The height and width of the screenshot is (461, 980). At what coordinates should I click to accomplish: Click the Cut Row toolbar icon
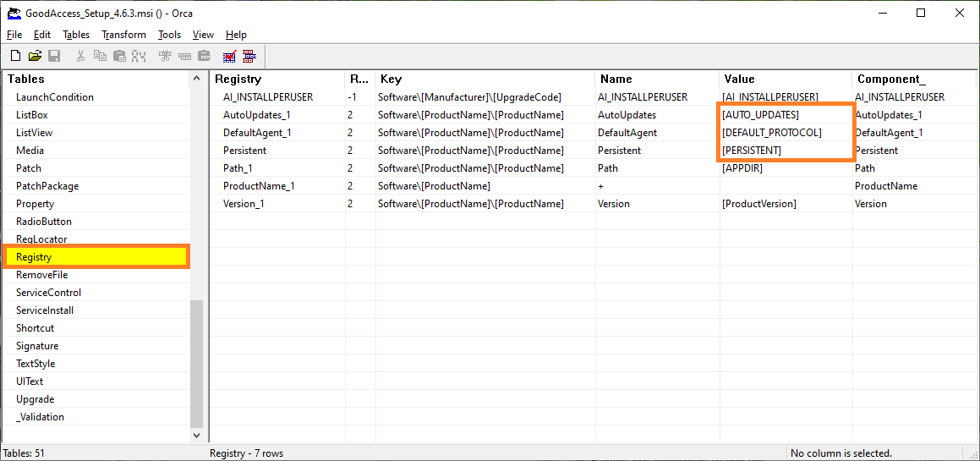(x=165, y=57)
